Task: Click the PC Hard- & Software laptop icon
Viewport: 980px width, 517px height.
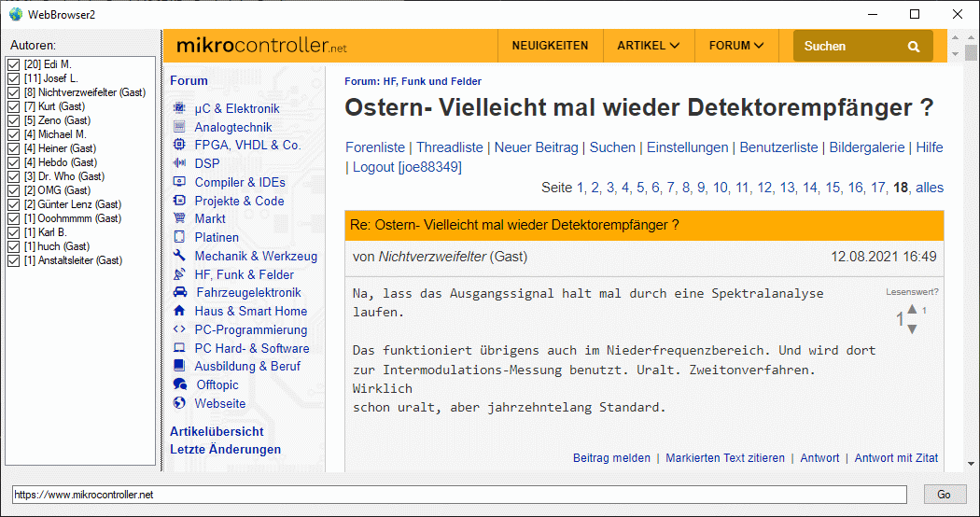Action: coord(179,348)
